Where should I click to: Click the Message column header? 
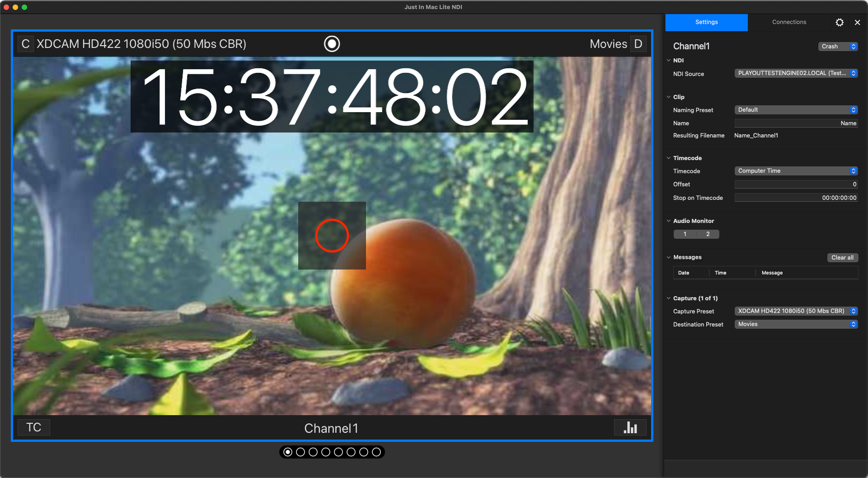807,273
